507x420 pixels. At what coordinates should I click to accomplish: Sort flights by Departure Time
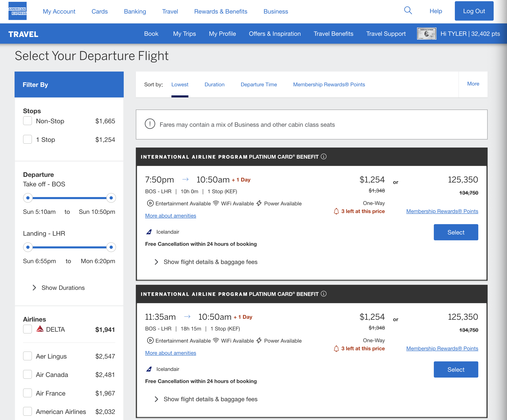pyautogui.click(x=259, y=84)
